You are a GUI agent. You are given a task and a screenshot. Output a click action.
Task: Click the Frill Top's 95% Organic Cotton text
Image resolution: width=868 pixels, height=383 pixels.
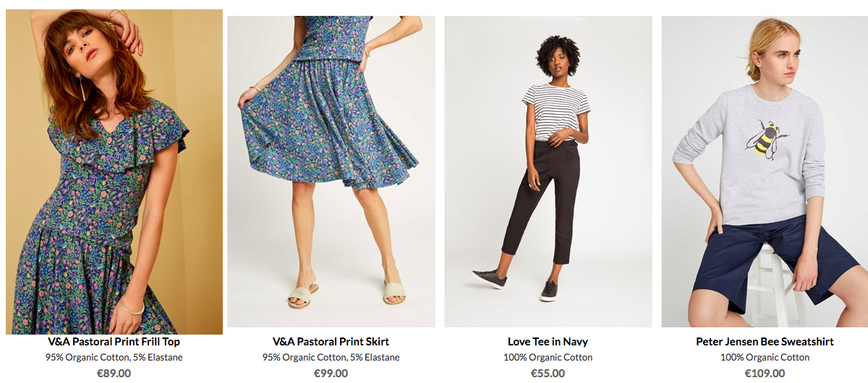pos(87,358)
